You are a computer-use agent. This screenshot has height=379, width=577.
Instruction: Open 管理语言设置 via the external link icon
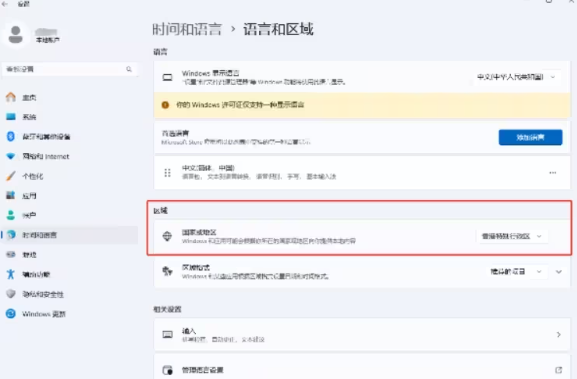tap(558, 370)
